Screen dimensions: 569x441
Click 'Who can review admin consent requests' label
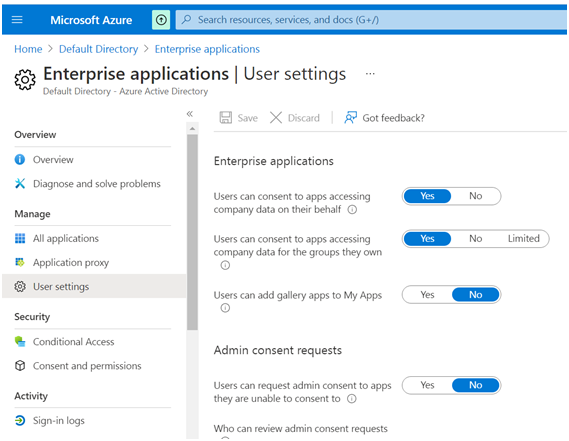(x=300, y=429)
